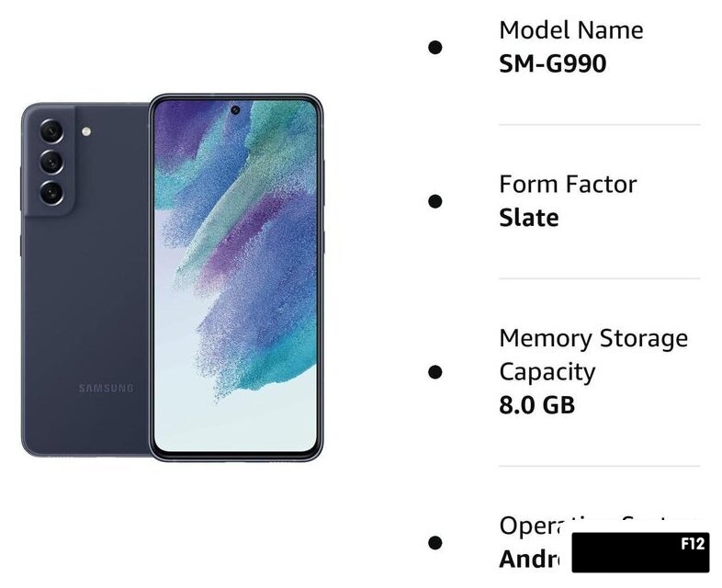This screenshot has width=722, height=588.
Task: Click the SAMSUNG logo on phone back
Action: [106, 388]
